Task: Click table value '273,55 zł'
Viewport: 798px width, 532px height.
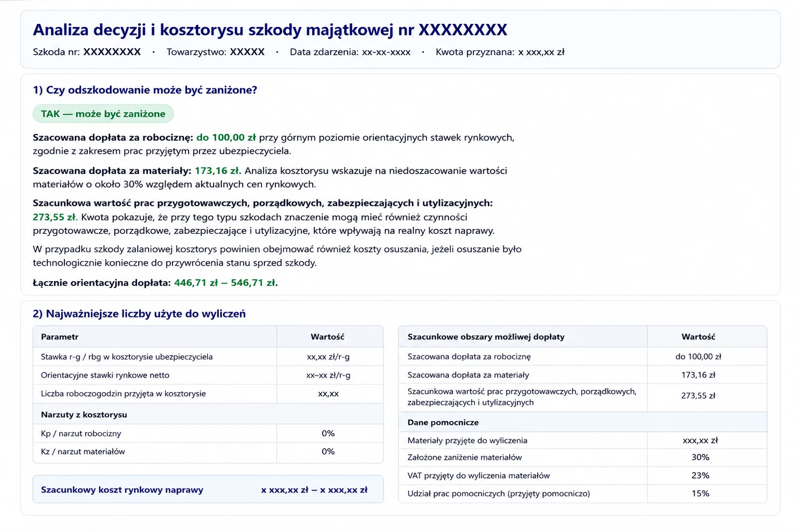Action: pyautogui.click(x=698, y=396)
